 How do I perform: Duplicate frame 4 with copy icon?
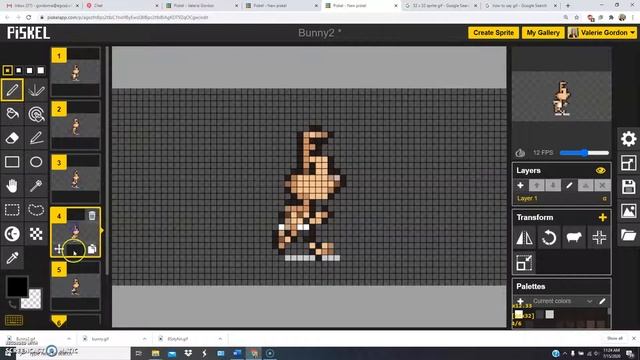(92, 249)
